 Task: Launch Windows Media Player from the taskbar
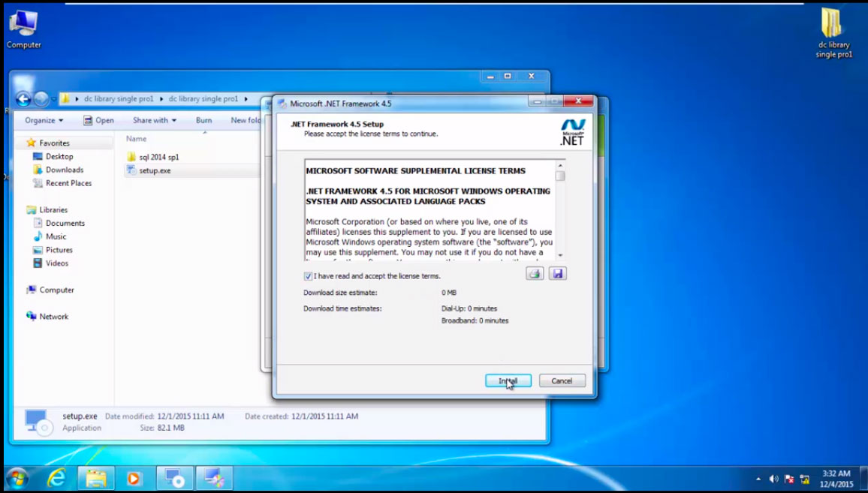tap(134, 477)
